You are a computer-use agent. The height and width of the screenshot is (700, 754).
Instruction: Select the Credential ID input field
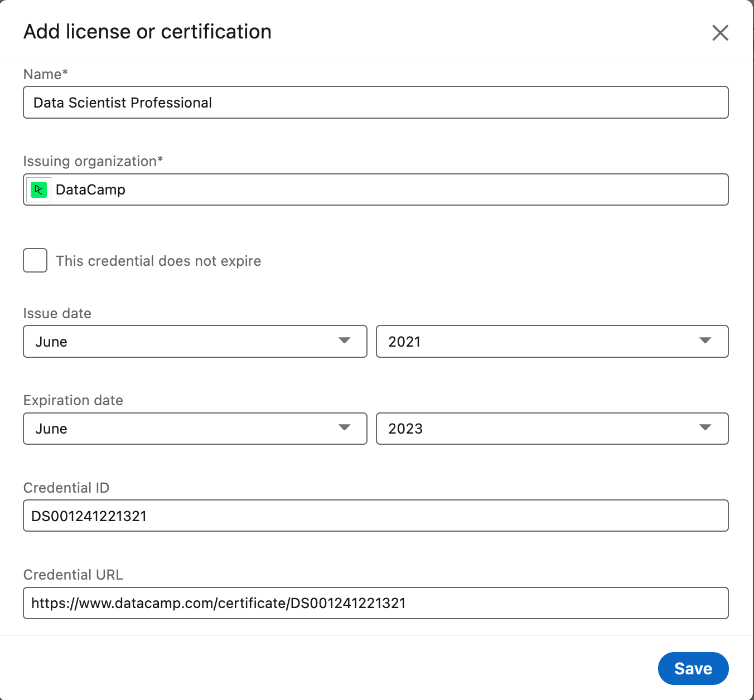point(375,516)
